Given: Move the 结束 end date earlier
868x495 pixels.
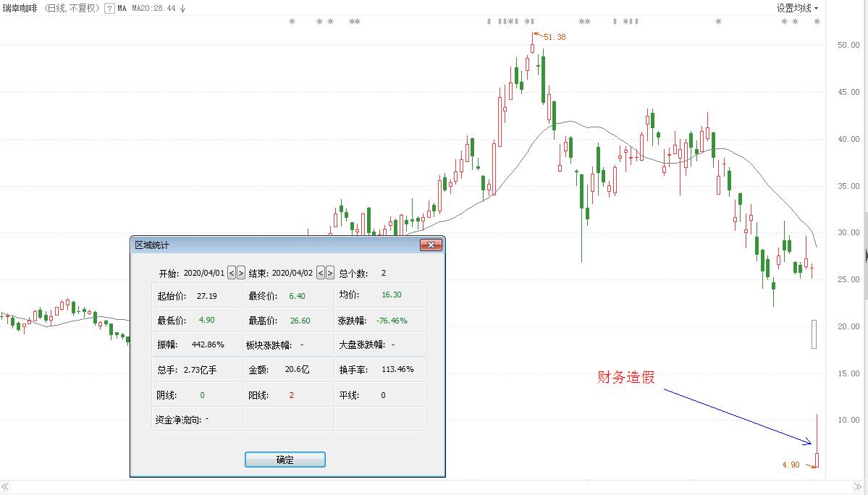Looking at the screenshot, I should pos(321,273).
